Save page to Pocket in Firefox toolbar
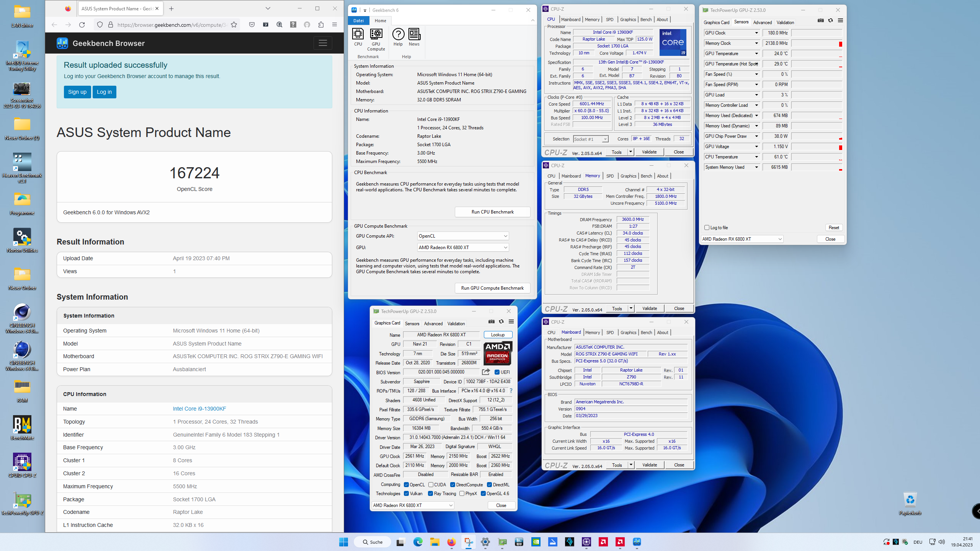The height and width of the screenshot is (551, 980). click(252, 25)
